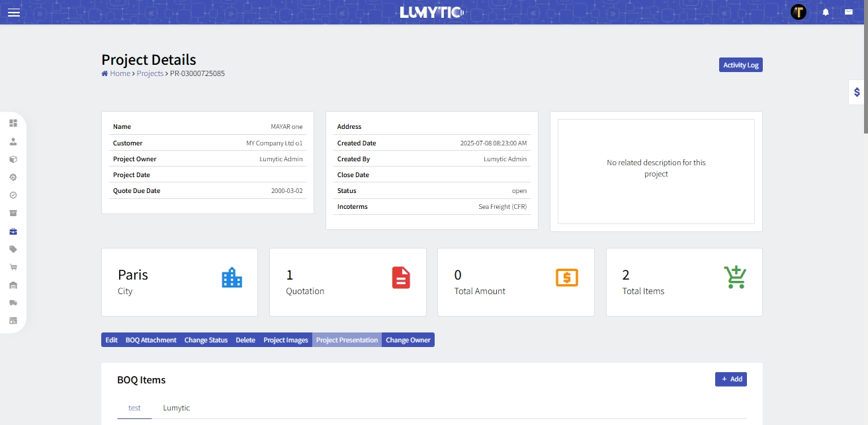Open the mail envelope icon
This screenshot has width=868, height=425.
coord(848,12)
